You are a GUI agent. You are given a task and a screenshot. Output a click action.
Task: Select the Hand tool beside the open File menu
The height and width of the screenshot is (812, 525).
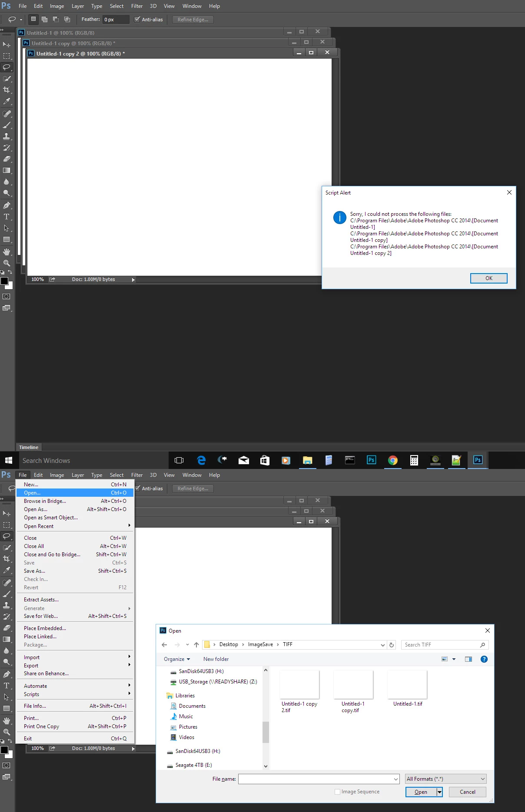(x=7, y=721)
